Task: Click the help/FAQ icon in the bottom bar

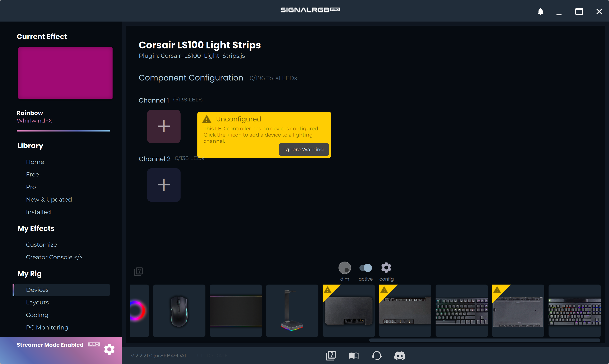Action: (x=331, y=355)
